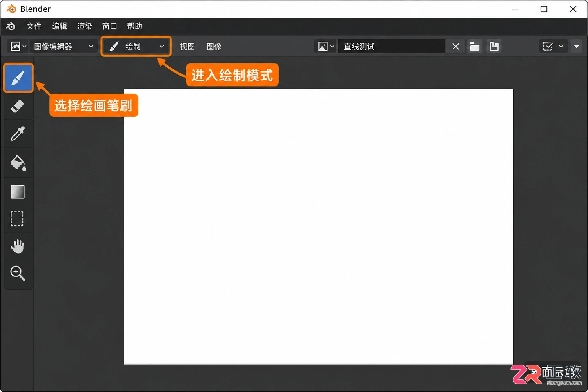Expand the checkmark overlay options chevron
The height and width of the screenshot is (392, 588).
tap(561, 47)
